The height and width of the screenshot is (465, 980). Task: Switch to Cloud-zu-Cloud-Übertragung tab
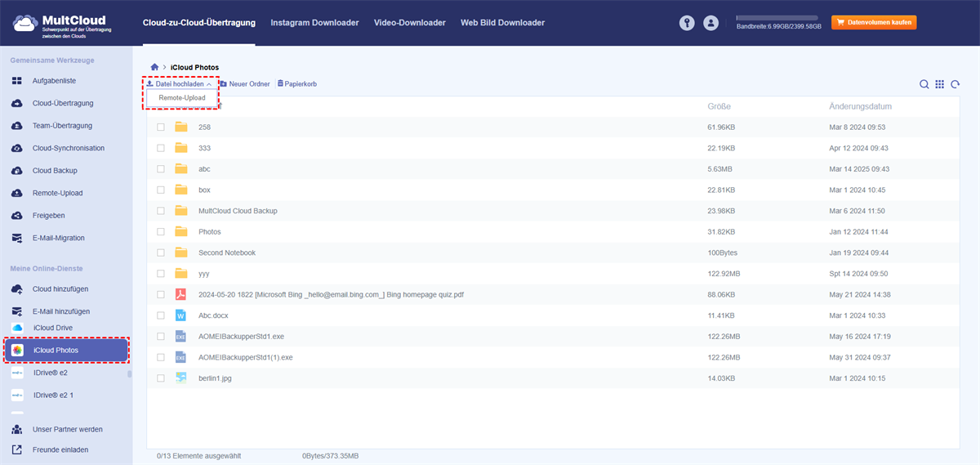pos(198,23)
